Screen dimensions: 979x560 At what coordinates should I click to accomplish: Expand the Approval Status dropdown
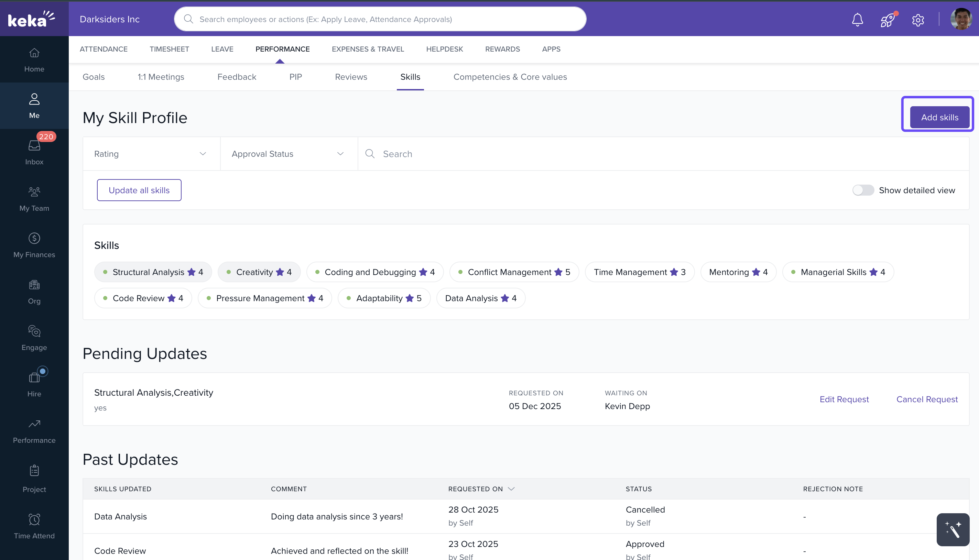[x=289, y=154]
